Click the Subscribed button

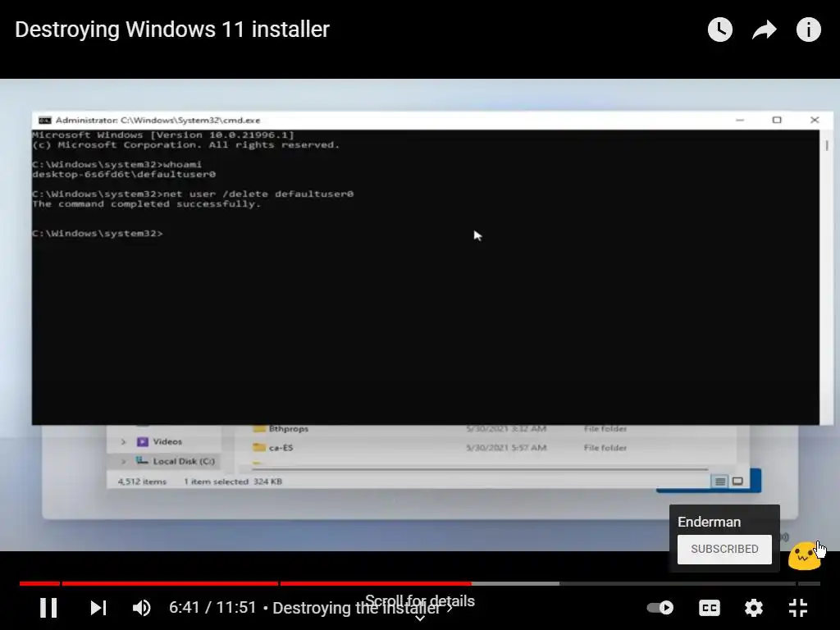pyautogui.click(x=724, y=549)
